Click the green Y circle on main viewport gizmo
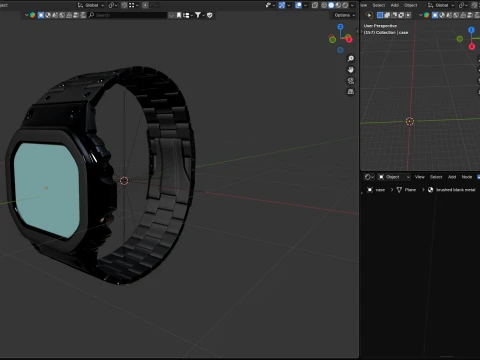Image resolution: width=480 pixels, height=360 pixels. [x=332, y=40]
